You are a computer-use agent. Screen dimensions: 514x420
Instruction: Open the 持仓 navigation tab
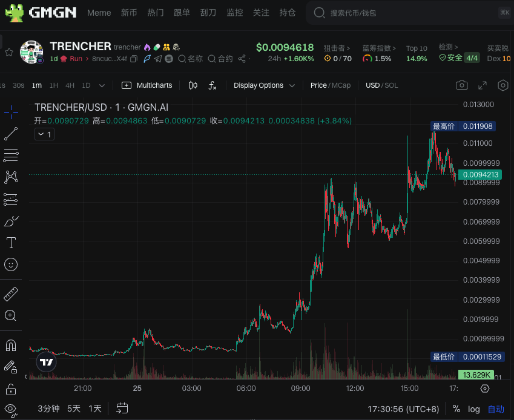288,13
